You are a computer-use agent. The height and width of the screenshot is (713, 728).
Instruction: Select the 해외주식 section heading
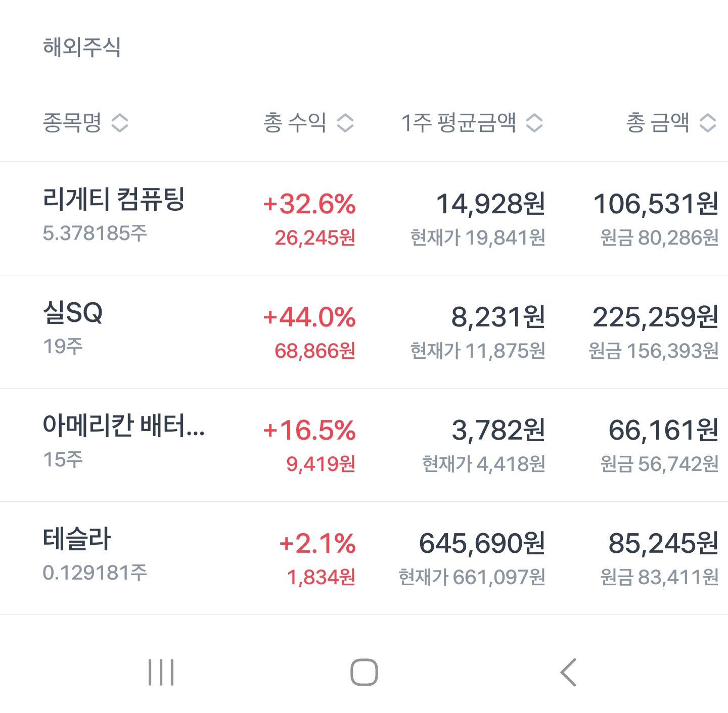click(x=82, y=47)
